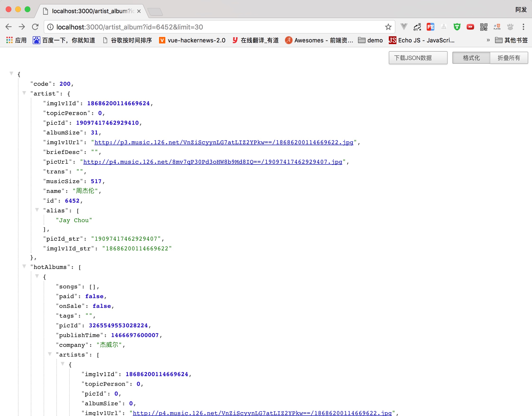Toggle 折叠所有 to collapse all nodes
532x416 pixels.
(509, 58)
